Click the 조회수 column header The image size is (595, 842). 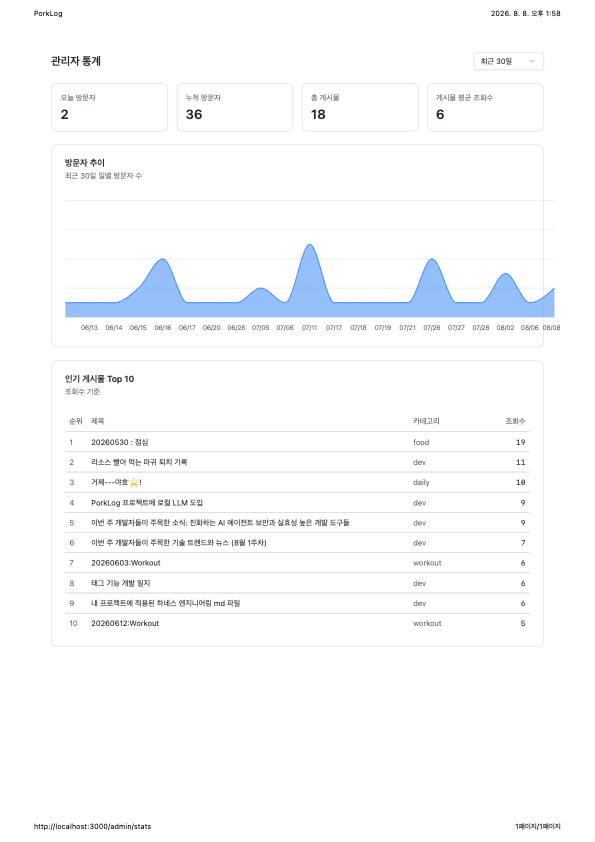515,422
